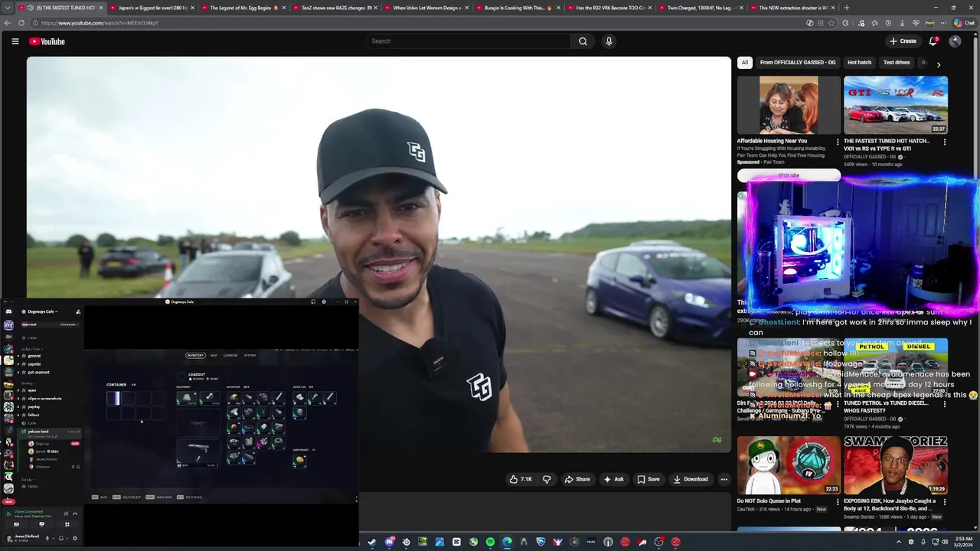Viewport: 980px width, 551px height.
Task: Open Discord from the taskbar
Action: click(390, 542)
